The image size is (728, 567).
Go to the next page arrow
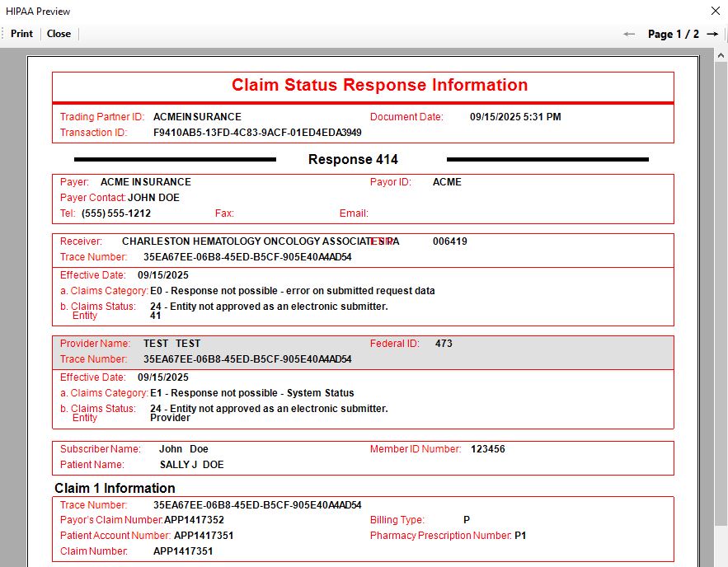[712, 35]
